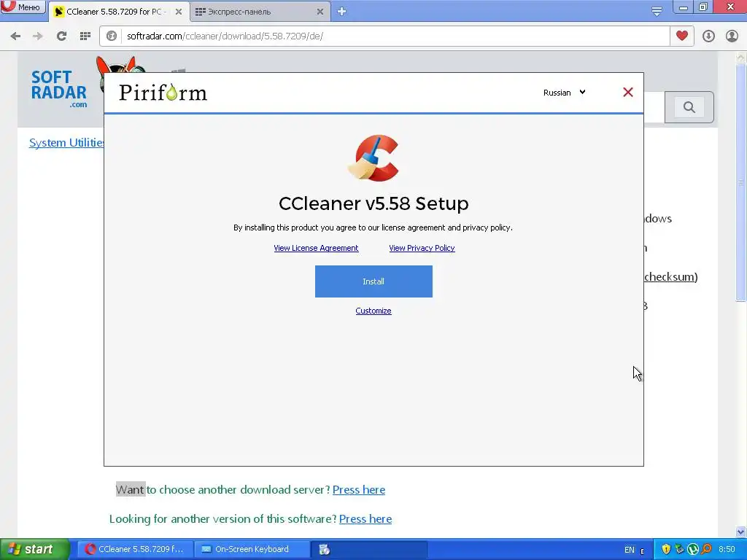Click the browser back arrow
747x560 pixels.
(x=15, y=36)
